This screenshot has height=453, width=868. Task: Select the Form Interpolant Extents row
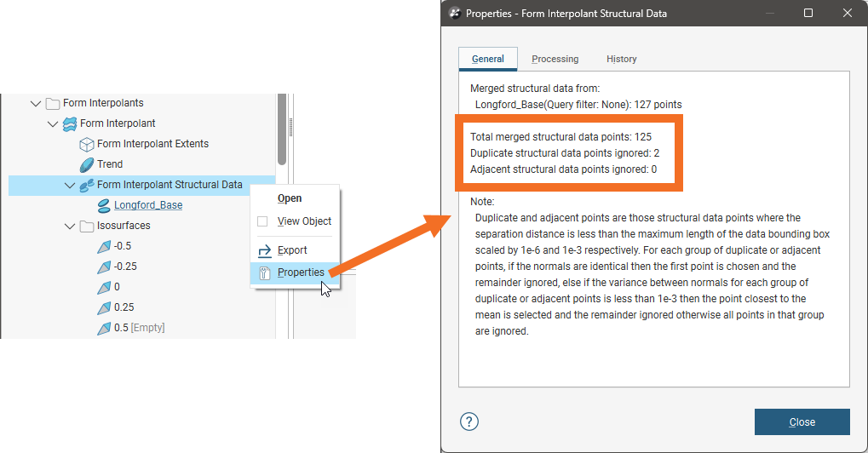click(x=141, y=144)
